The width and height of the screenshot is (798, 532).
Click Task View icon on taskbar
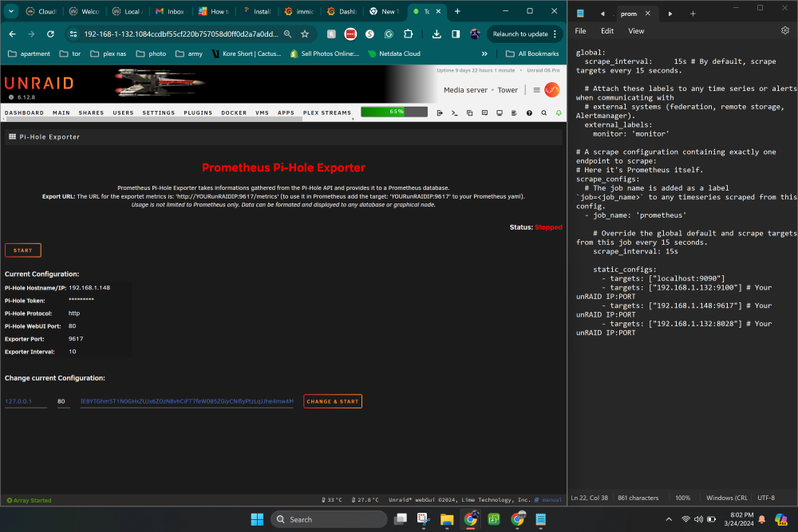tap(401, 519)
